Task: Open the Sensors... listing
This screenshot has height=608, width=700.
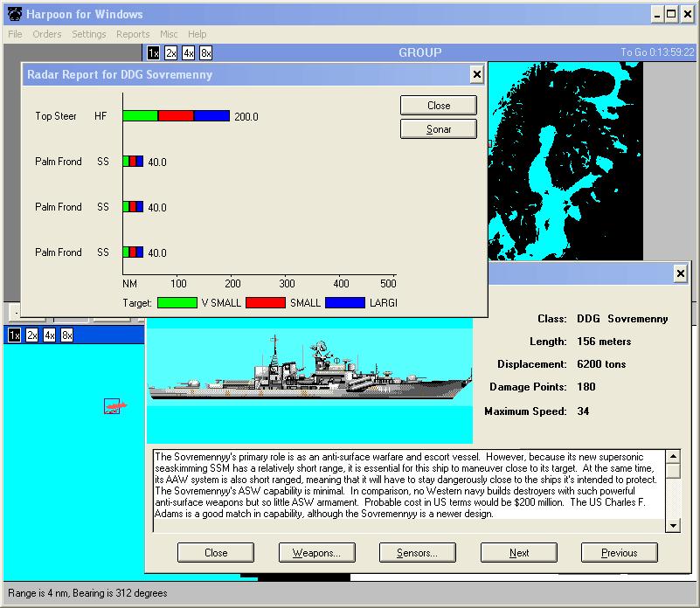Action: pyautogui.click(x=418, y=553)
